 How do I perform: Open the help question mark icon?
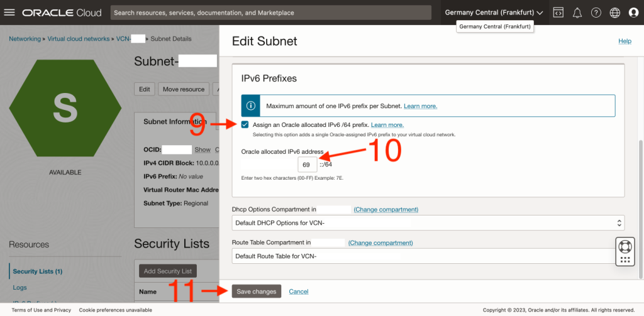click(x=596, y=13)
